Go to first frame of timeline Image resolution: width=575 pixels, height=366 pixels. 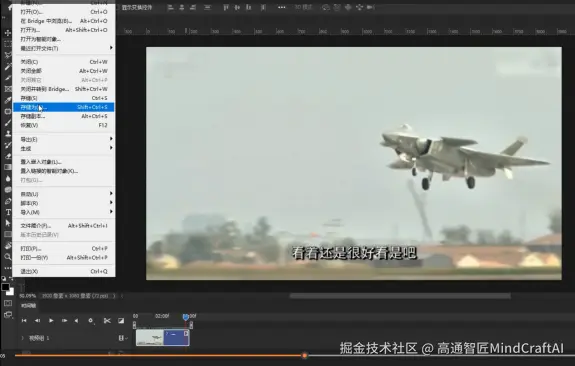[x=24, y=321]
